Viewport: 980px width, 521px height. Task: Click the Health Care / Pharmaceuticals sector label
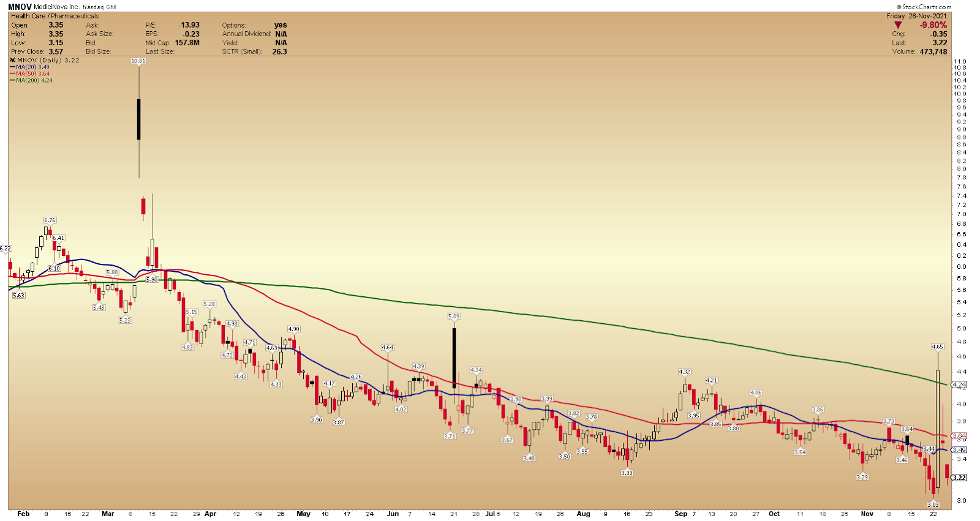55,16
